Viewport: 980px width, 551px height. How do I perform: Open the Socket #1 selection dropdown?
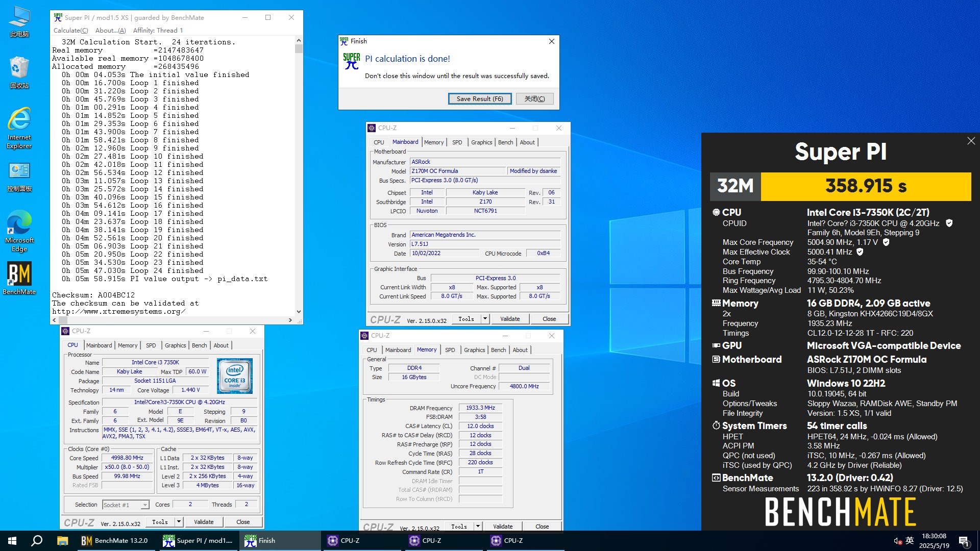(126, 505)
